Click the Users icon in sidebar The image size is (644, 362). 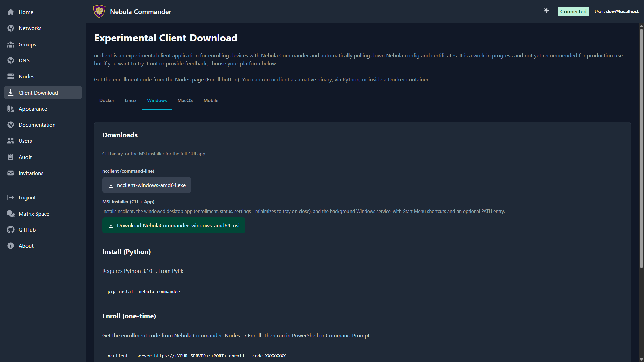11,141
